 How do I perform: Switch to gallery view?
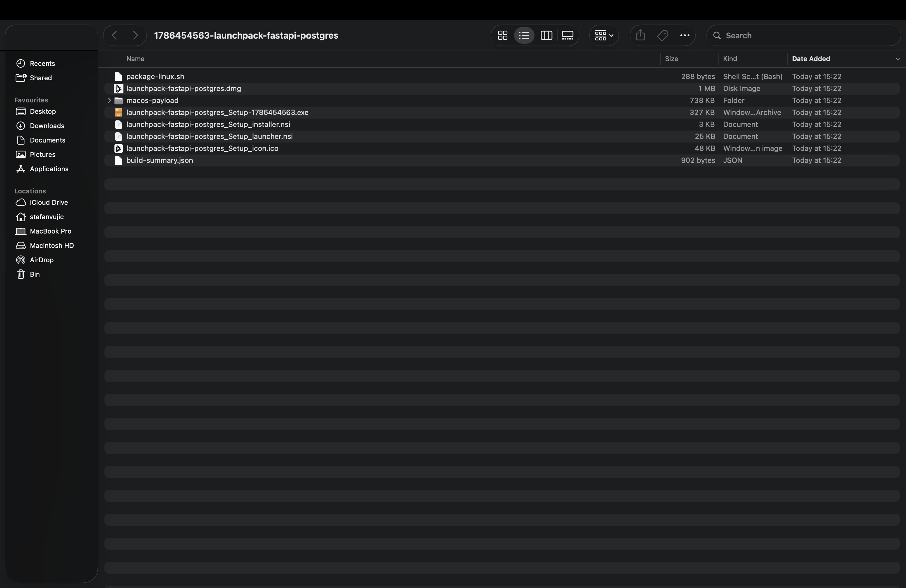point(567,35)
